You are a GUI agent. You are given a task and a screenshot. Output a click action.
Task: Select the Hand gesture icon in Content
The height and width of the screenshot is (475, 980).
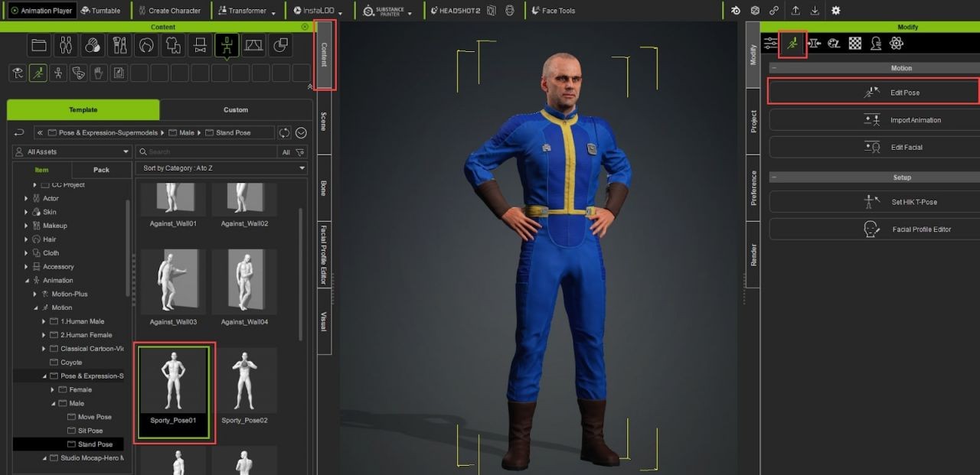coord(98,73)
